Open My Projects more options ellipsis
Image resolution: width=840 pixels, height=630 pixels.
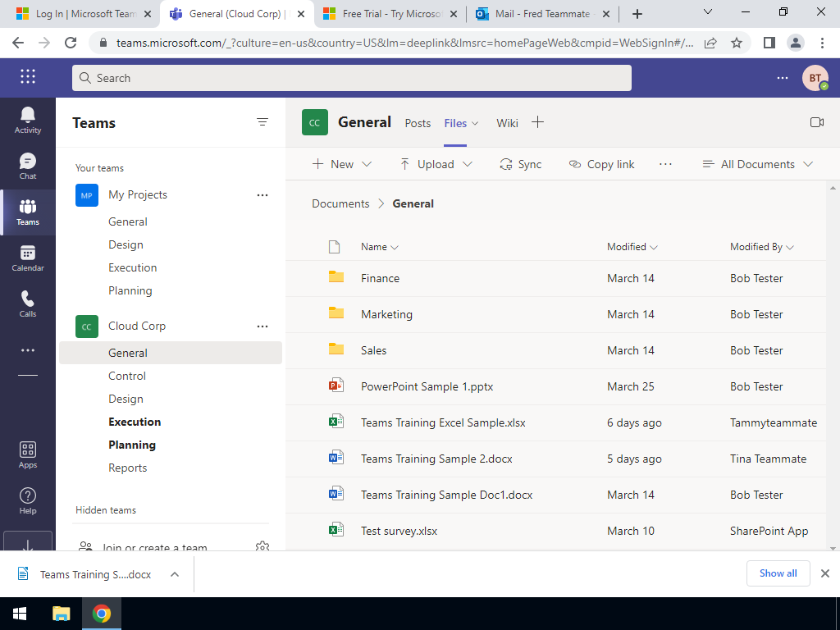[x=262, y=195]
